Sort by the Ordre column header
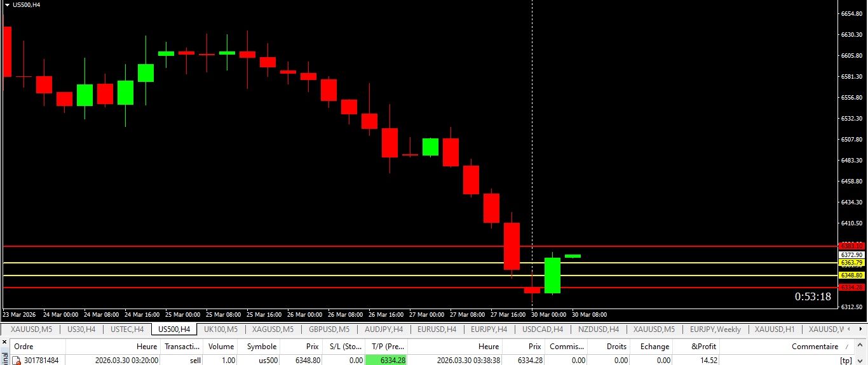This screenshot has width=868, height=365. (x=36, y=347)
